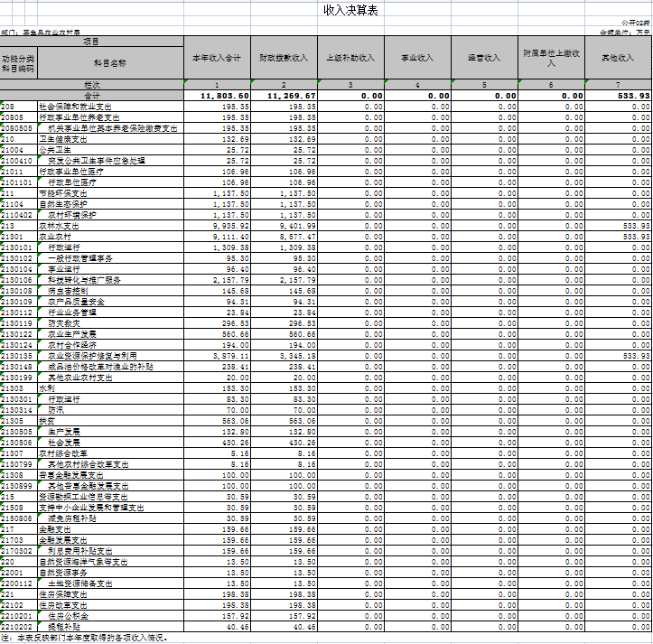Select the 本年收入合计 column header
This screenshot has height=644, width=653.
pyautogui.click(x=216, y=58)
